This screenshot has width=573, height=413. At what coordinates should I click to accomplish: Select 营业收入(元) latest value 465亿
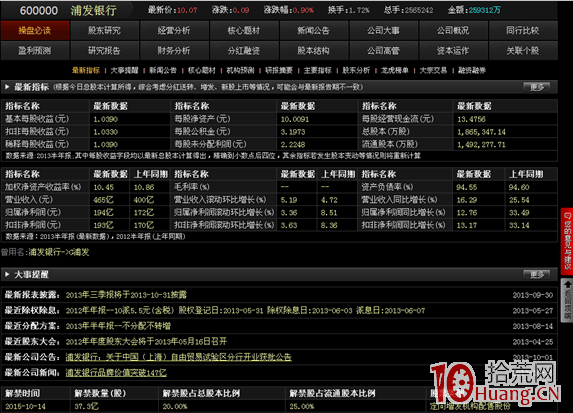tap(103, 200)
